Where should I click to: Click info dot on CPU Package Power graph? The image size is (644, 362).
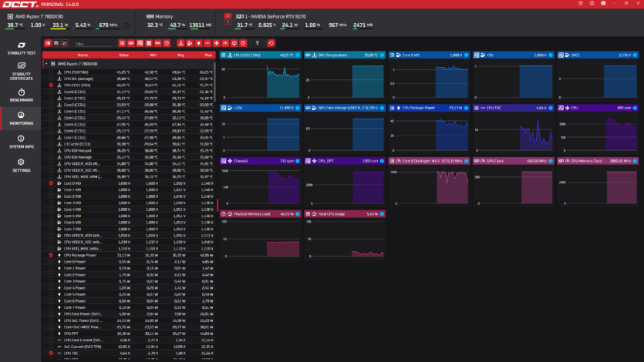click(466, 108)
